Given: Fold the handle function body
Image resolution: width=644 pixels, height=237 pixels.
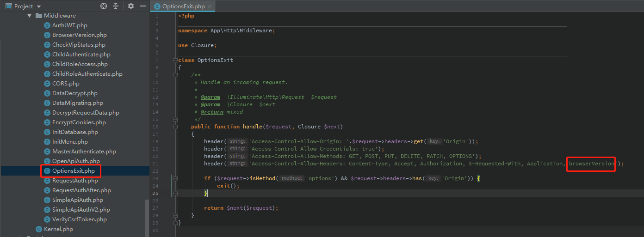Looking at the screenshot, I should tap(175, 127).
